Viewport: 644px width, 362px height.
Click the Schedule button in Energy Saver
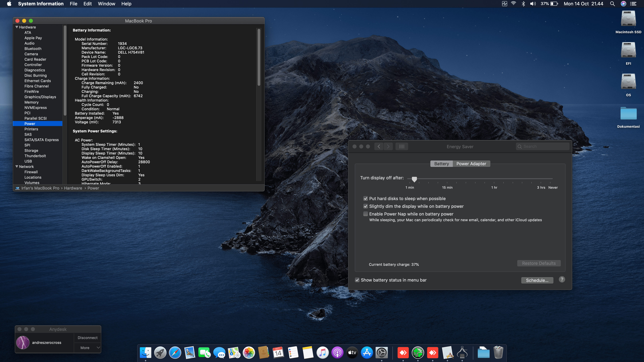pyautogui.click(x=537, y=280)
